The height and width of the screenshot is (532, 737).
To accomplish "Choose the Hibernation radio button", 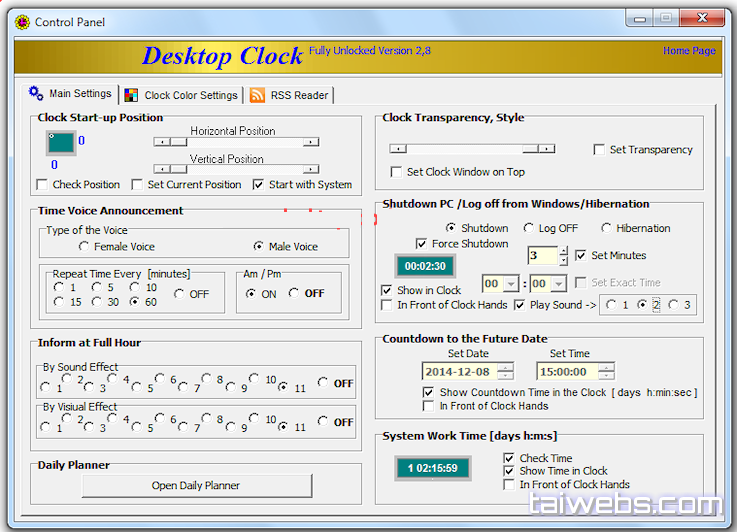I will 606,228.
